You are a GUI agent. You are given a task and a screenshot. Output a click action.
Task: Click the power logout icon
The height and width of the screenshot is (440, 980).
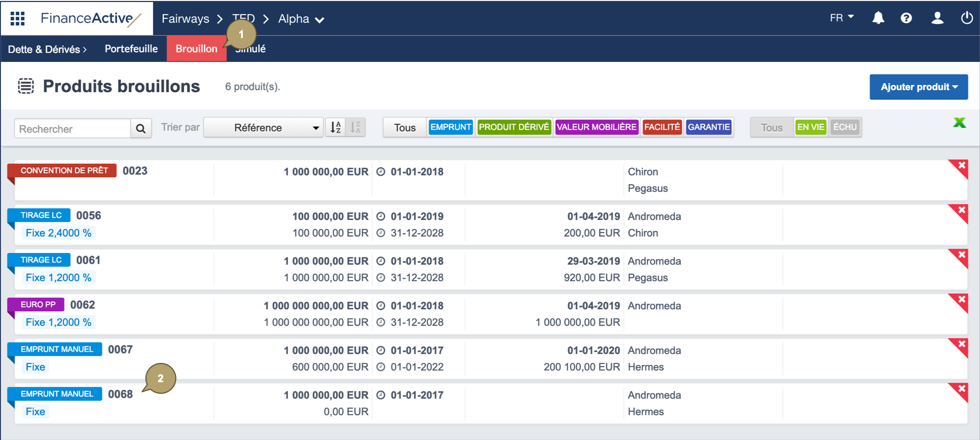coord(966,18)
